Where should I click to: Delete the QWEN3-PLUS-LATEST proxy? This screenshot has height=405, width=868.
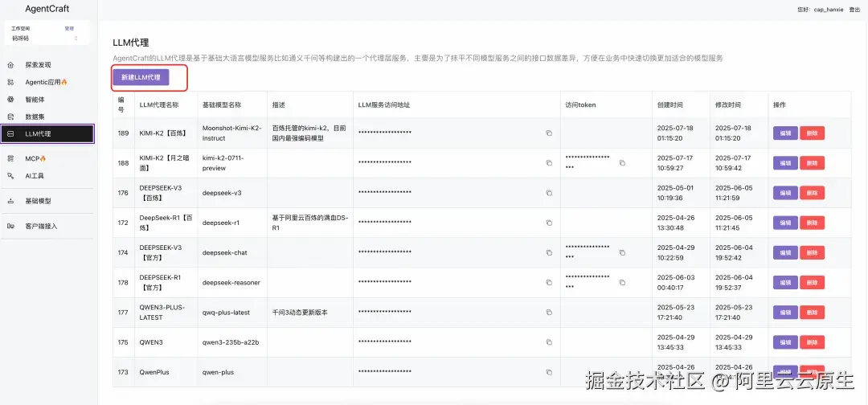[812, 312]
